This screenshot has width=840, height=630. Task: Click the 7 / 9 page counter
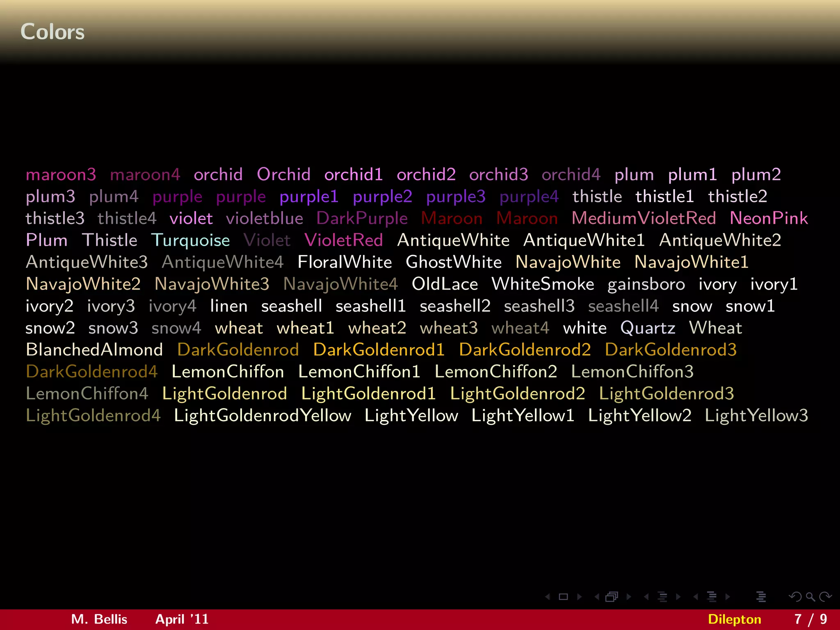[810, 619]
